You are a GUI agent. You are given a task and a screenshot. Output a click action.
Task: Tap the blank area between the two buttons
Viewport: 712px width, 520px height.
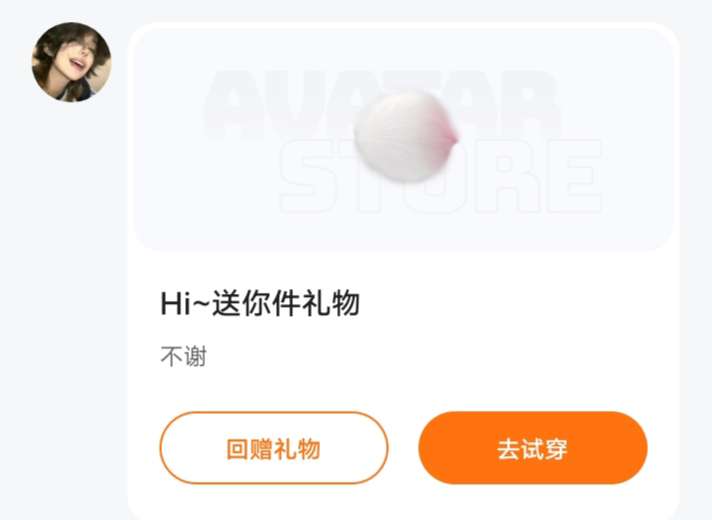403,448
